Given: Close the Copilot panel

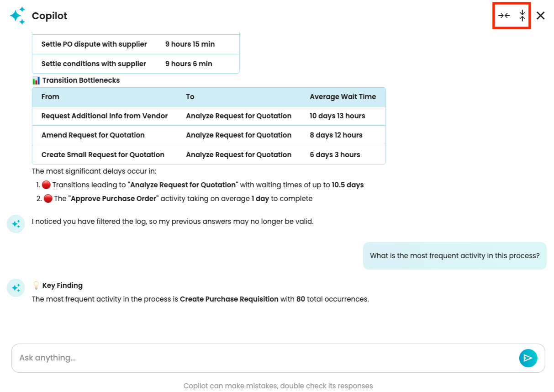Looking at the screenshot, I should click(x=541, y=16).
